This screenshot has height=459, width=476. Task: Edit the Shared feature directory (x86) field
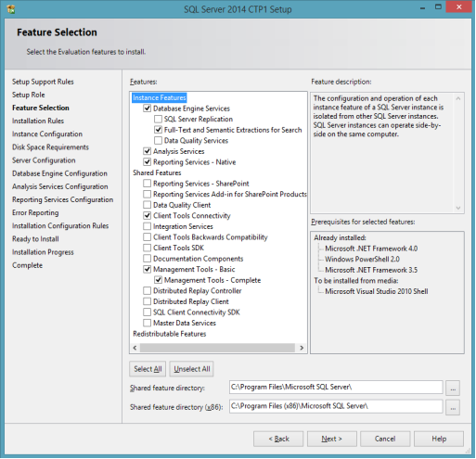coord(336,406)
